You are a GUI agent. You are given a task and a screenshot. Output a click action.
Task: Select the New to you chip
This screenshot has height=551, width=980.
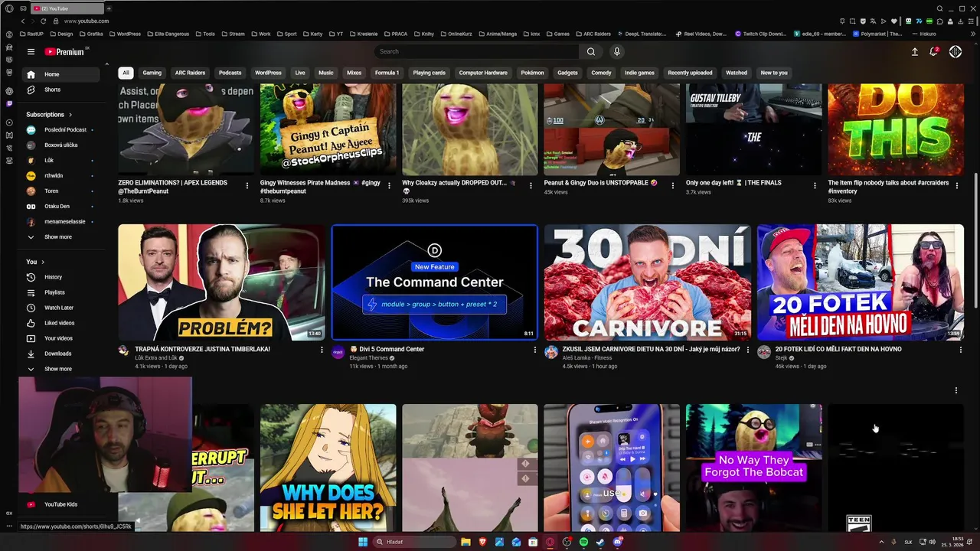click(774, 73)
